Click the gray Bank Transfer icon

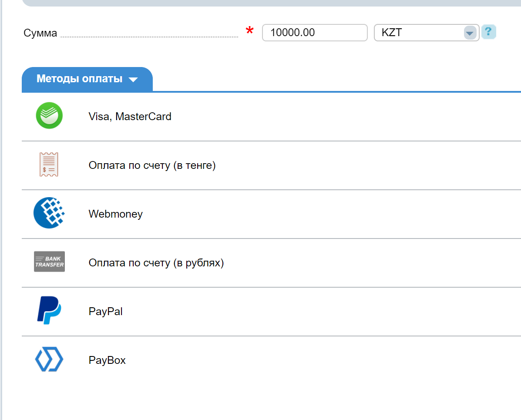tap(49, 262)
